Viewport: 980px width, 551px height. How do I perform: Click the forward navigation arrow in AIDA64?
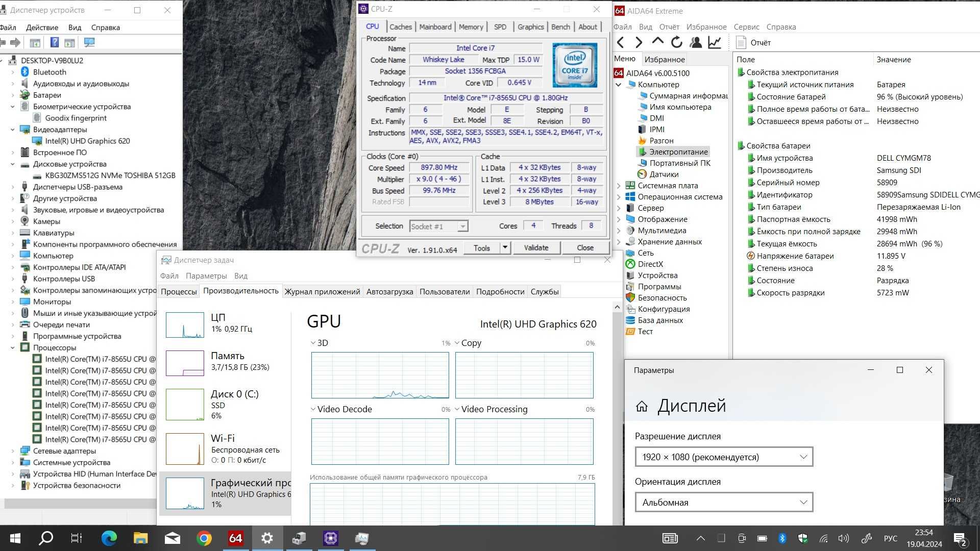tap(639, 42)
